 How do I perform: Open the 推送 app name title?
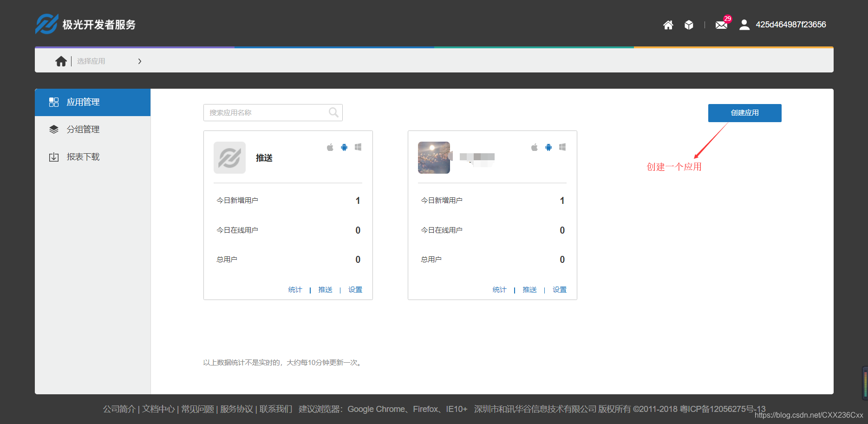[x=264, y=158]
